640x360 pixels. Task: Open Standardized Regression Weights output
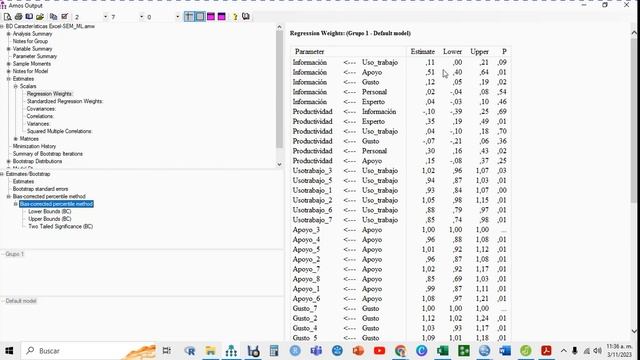click(65, 101)
